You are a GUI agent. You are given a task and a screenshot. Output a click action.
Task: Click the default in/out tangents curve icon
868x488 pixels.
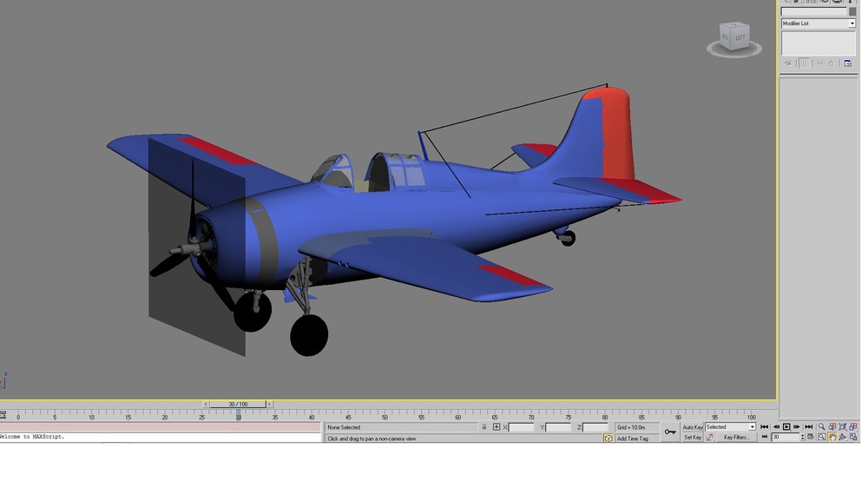[x=710, y=437]
